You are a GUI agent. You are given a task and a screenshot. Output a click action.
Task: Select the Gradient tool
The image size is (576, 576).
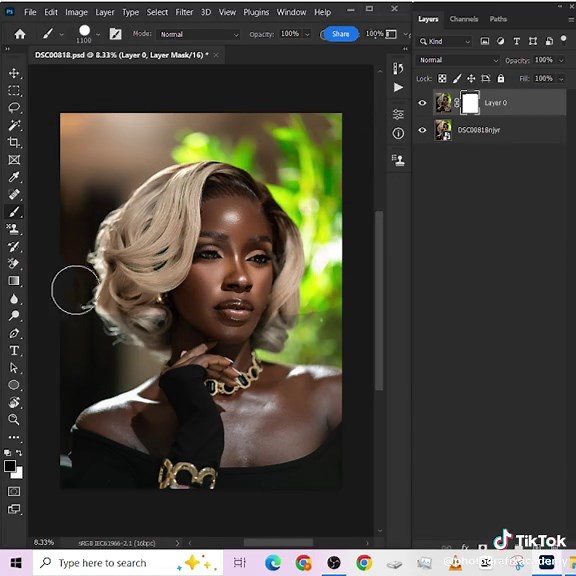[14, 281]
